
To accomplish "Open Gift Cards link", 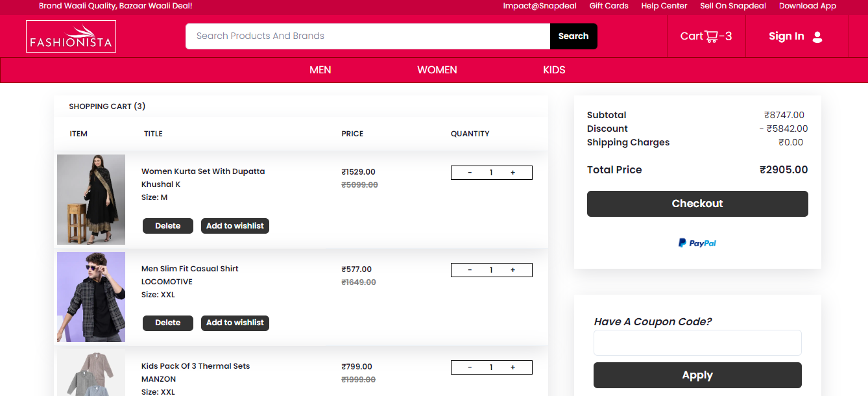I will 609,6.
